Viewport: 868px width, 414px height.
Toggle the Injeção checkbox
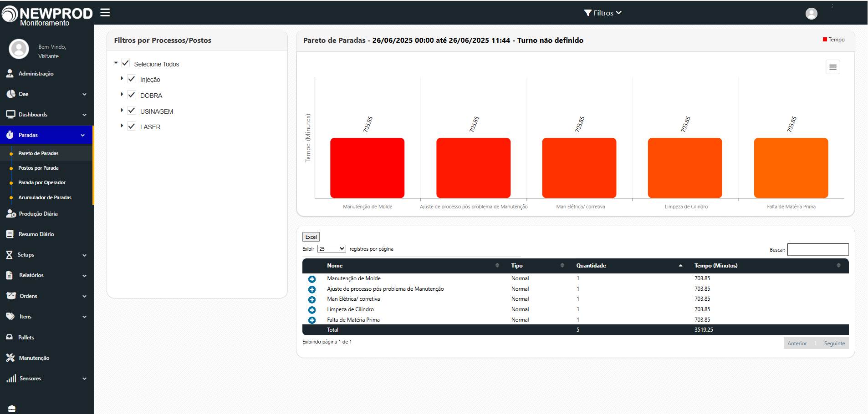pyautogui.click(x=132, y=79)
